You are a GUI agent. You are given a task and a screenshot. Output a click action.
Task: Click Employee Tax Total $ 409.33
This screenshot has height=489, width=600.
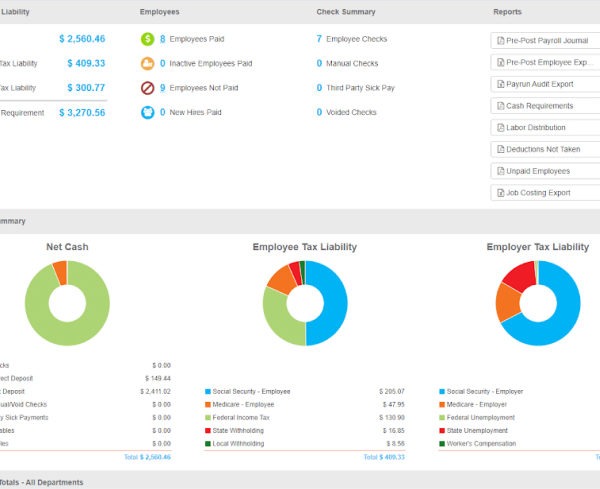click(x=384, y=457)
